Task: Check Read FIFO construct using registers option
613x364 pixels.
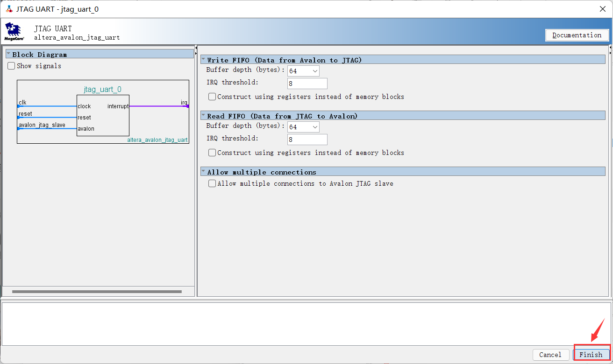Action: pyautogui.click(x=212, y=153)
